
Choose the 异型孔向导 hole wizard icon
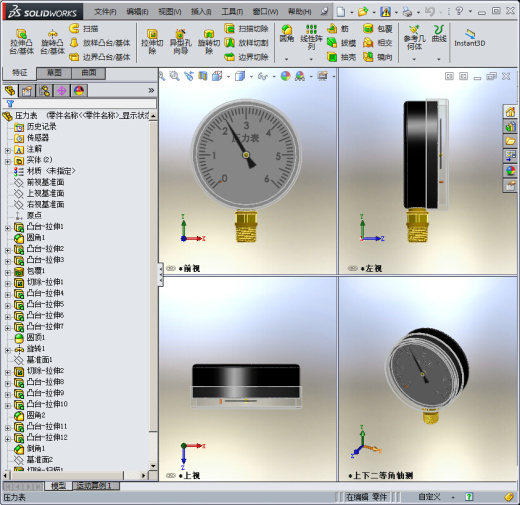[180, 41]
